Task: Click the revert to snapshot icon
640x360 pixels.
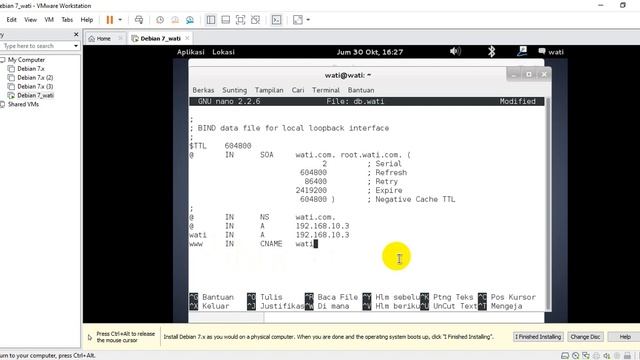Action: coord(175,20)
